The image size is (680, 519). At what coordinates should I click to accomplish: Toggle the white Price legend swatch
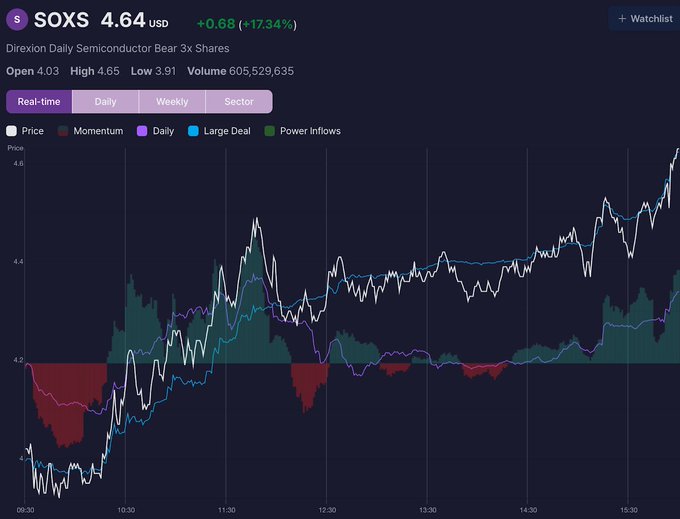click(12, 131)
